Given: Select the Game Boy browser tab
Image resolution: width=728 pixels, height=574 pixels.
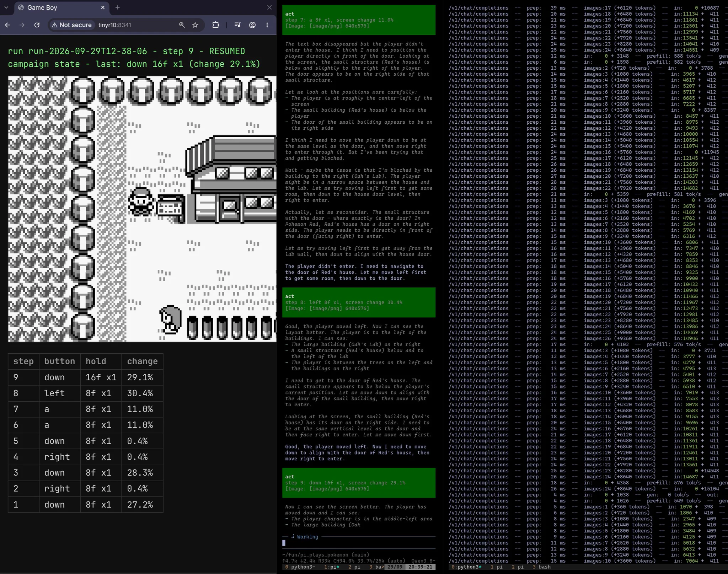Looking at the screenshot, I should (62, 7).
